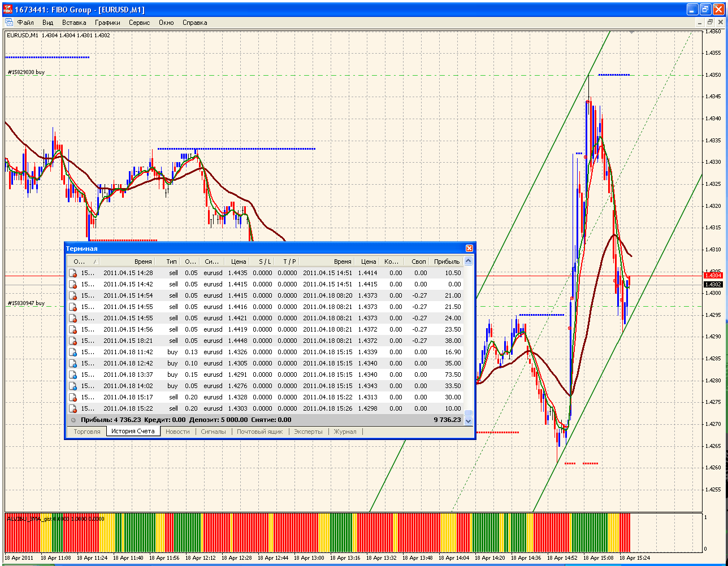Click volume 0.13 in buy row

pyautogui.click(x=192, y=352)
